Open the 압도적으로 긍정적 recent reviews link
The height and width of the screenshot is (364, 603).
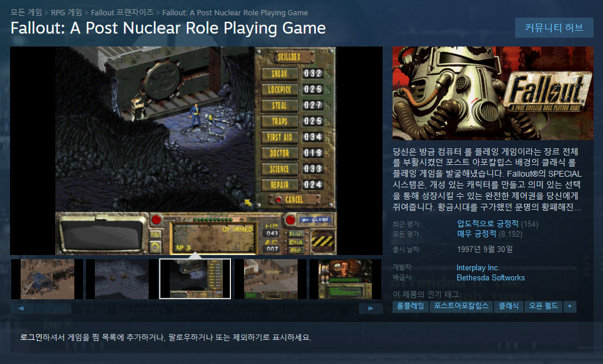pyautogui.click(x=487, y=224)
